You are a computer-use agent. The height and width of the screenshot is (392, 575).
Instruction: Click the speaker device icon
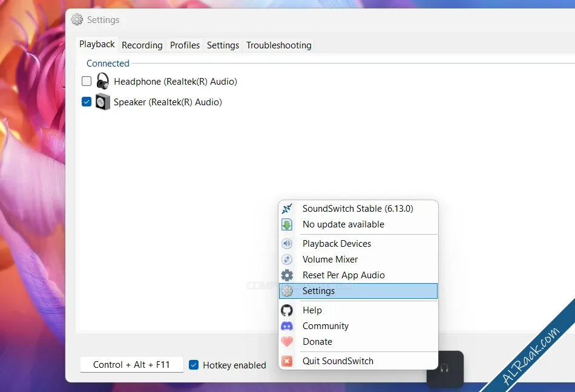pos(103,102)
